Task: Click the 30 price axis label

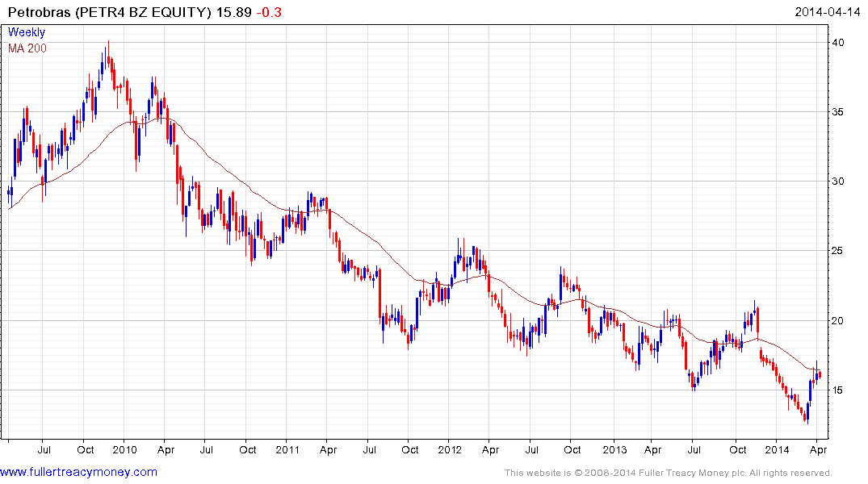Action: [x=838, y=181]
